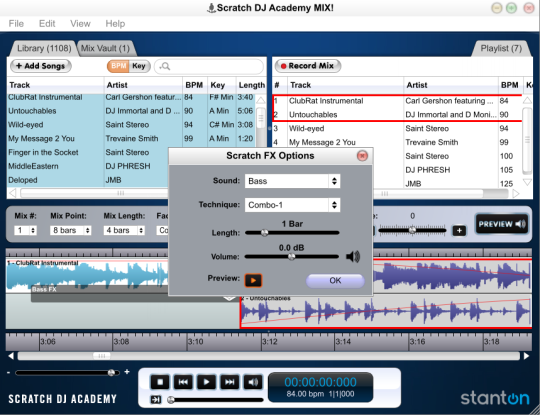Image resolution: width=540 pixels, height=415 pixels.
Task: Select MiddleEastern in the library list
Action: pyautogui.click(x=88, y=166)
